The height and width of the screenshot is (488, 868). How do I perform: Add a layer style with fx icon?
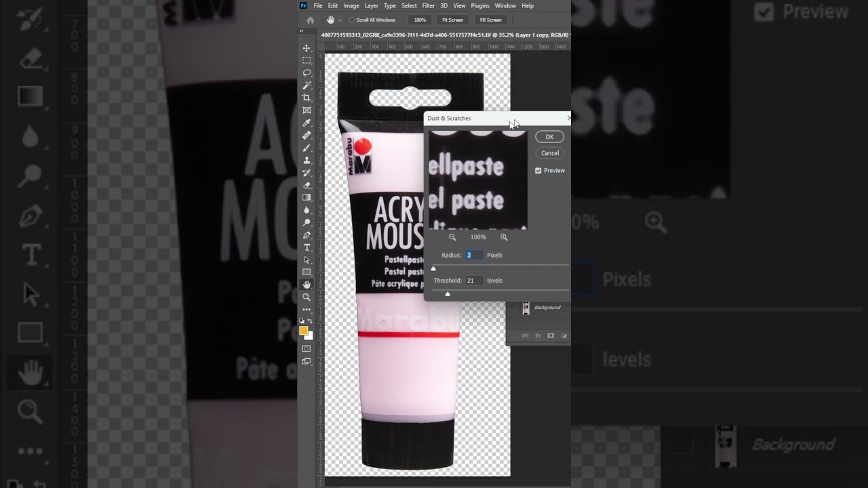coord(538,335)
